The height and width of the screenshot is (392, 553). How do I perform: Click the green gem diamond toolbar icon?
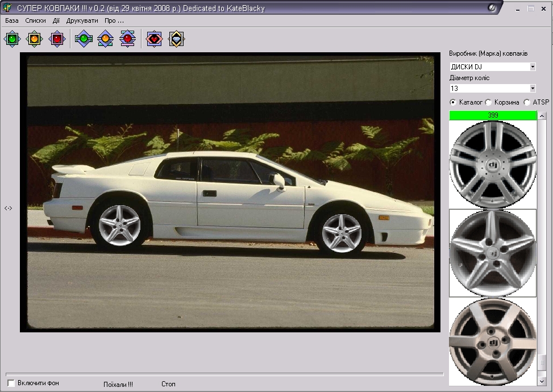pyautogui.click(x=84, y=39)
